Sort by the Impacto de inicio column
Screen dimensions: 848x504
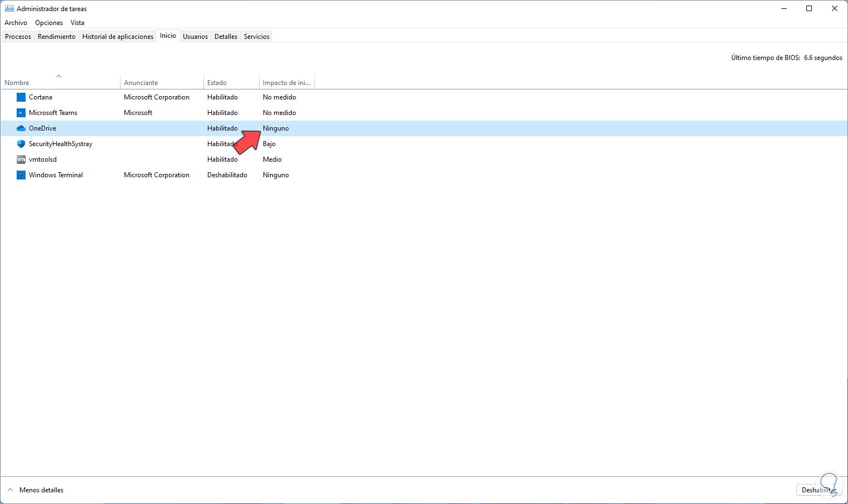[287, 82]
